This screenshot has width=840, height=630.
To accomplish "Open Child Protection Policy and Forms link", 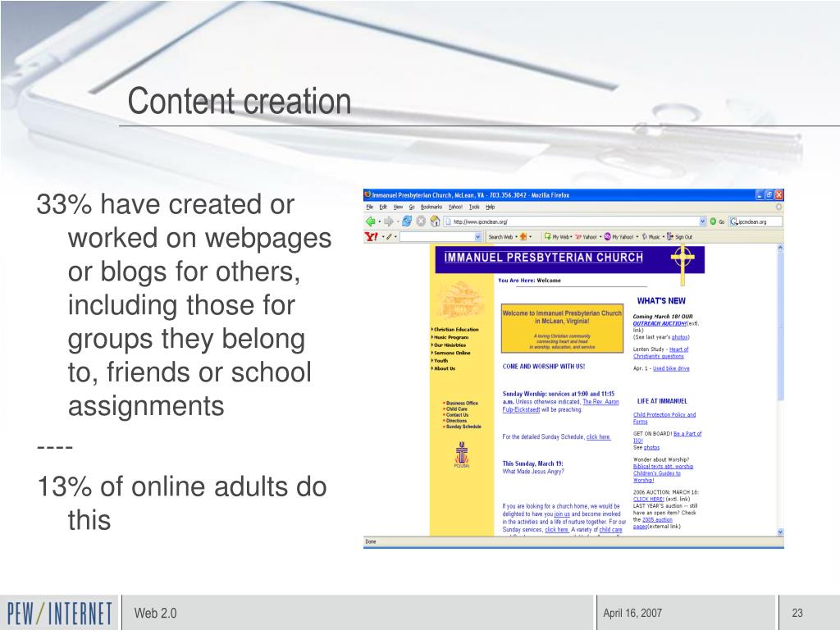I will pyautogui.click(x=664, y=418).
